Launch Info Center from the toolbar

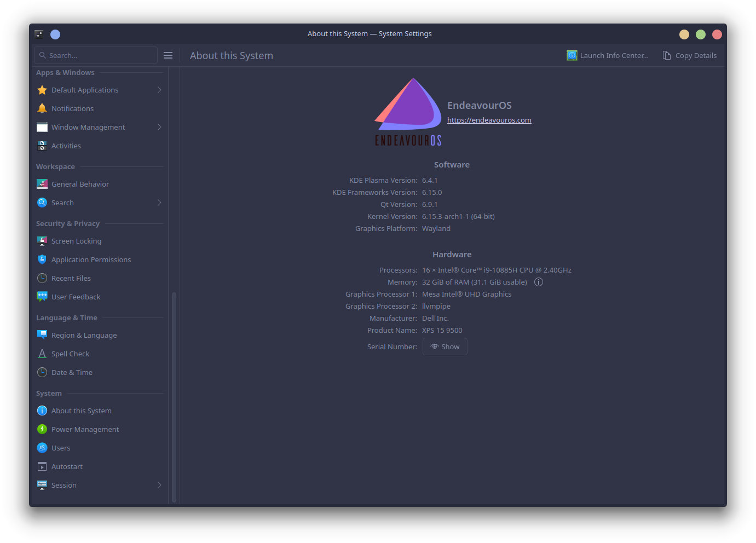point(608,55)
